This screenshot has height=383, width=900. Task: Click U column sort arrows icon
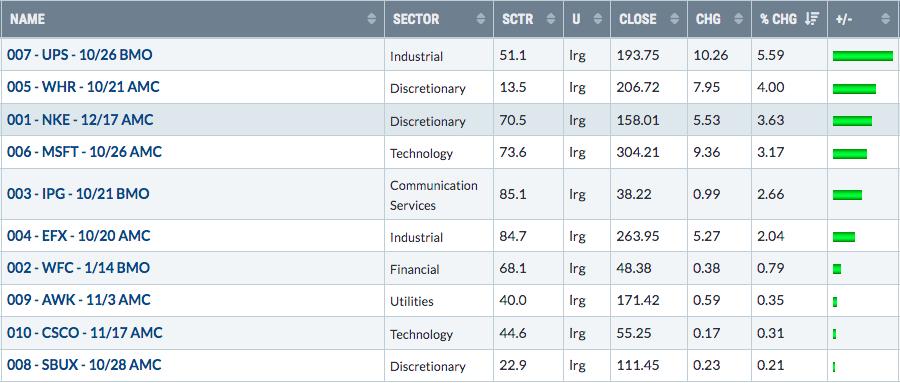598,19
